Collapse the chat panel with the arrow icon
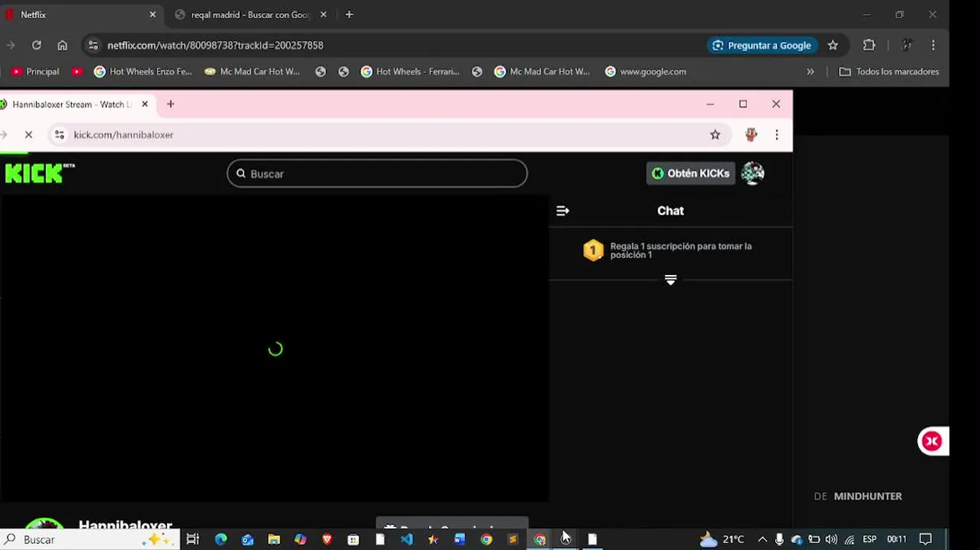 click(x=563, y=211)
